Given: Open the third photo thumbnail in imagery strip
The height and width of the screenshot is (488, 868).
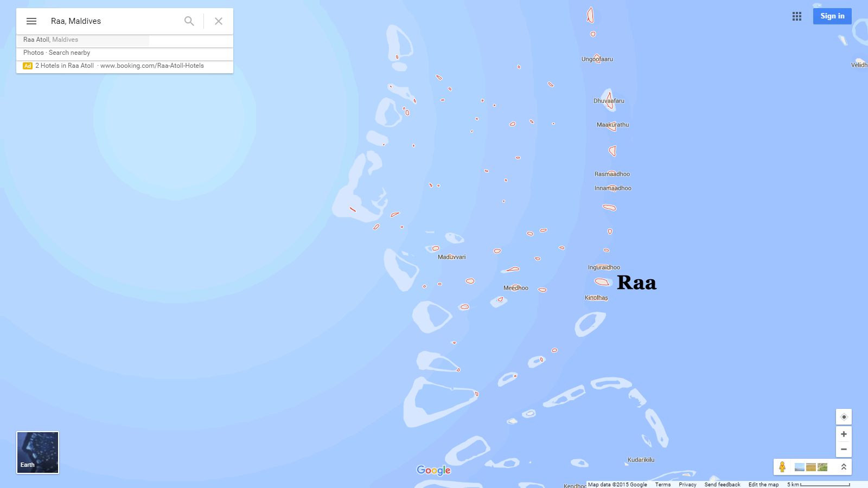Looking at the screenshot, I should 822,467.
